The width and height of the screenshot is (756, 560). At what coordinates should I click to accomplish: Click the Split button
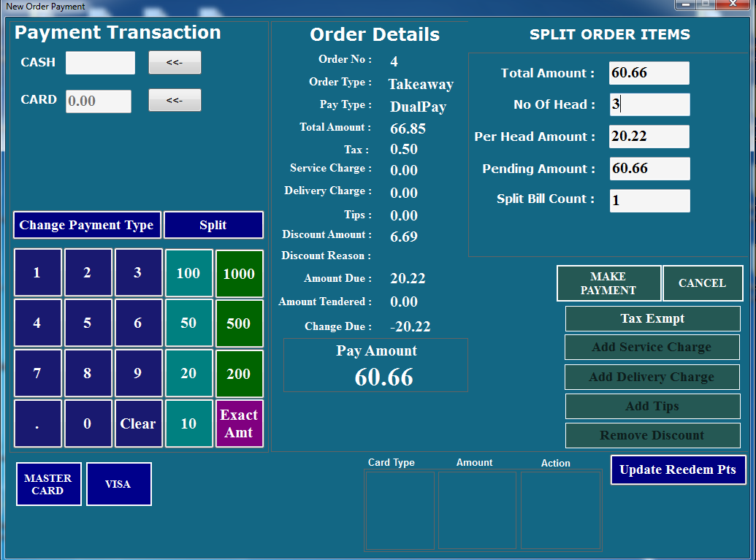(213, 225)
